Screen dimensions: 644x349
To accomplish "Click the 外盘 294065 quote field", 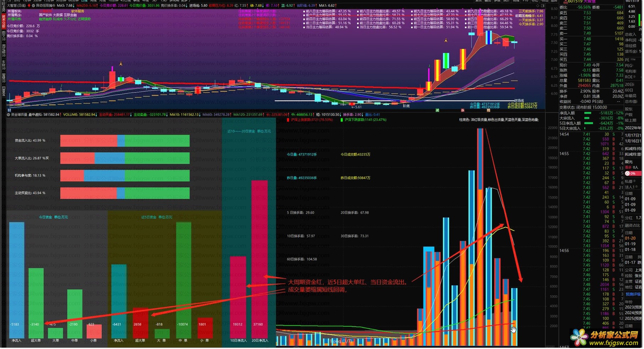I will [575, 86].
